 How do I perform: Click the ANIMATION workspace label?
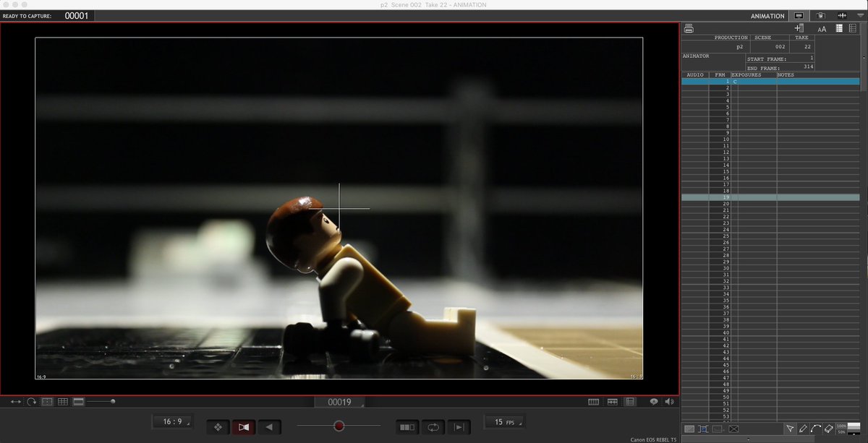pyautogui.click(x=767, y=16)
